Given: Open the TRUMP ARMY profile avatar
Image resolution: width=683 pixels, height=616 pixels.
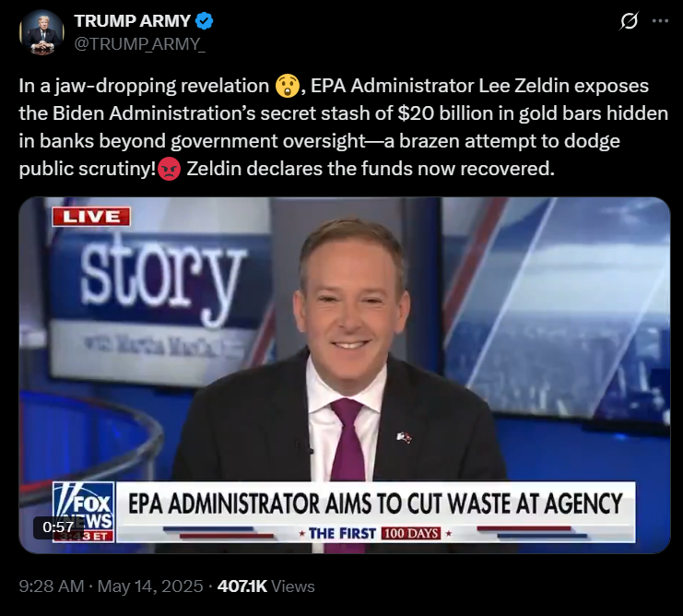Looking at the screenshot, I should [x=41, y=32].
